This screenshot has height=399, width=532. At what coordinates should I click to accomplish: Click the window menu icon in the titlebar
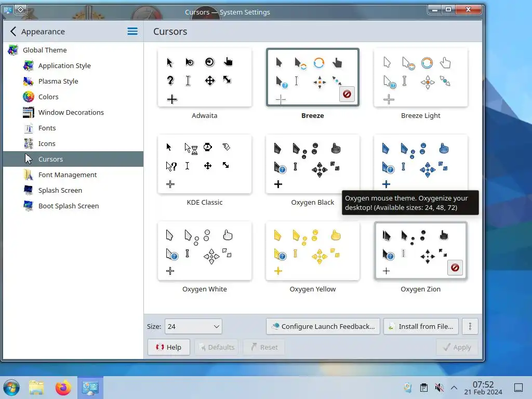[8, 10]
